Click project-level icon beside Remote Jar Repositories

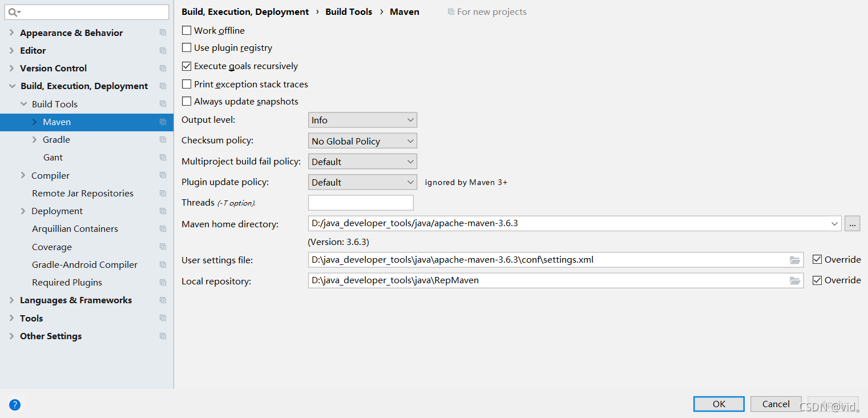pyautogui.click(x=163, y=193)
